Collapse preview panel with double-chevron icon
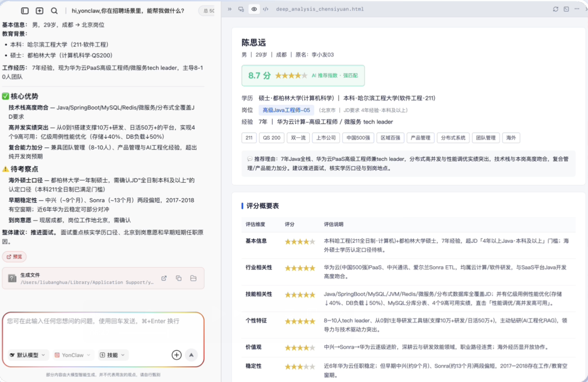 click(229, 9)
